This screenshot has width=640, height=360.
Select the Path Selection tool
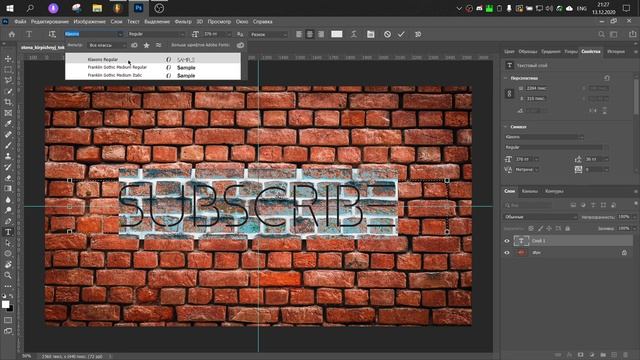8,243
